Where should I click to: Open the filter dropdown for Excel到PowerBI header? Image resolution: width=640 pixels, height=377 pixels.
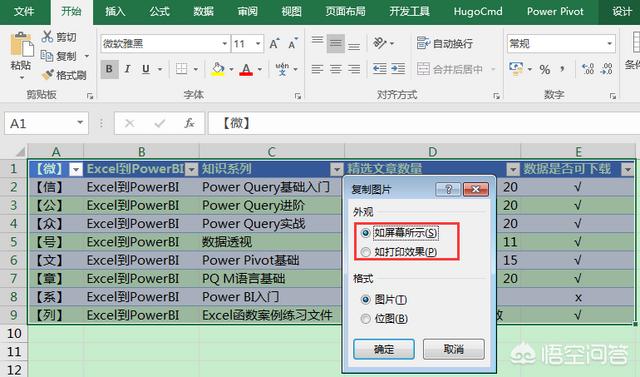191,169
